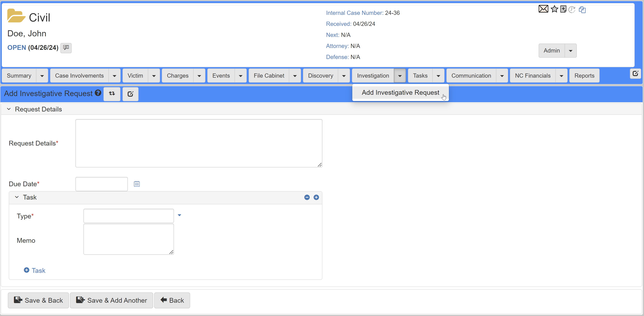
Task: Click Save & Back button
Action: 38,300
